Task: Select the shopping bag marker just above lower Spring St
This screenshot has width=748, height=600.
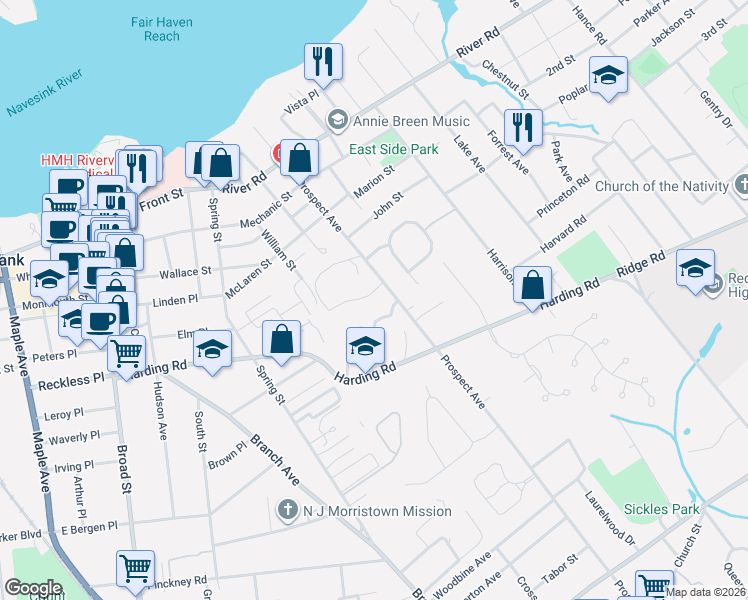Action: coord(281,340)
